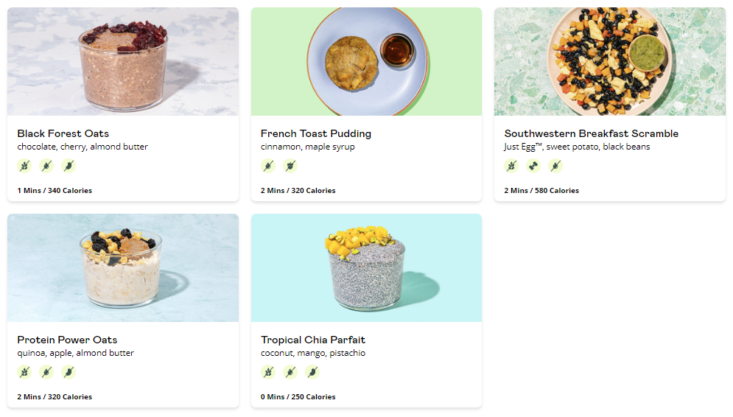Click the high-protein dumbbell icon on Southwestern Breakfast Scramble
The height and width of the screenshot is (417, 733).
(533, 166)
